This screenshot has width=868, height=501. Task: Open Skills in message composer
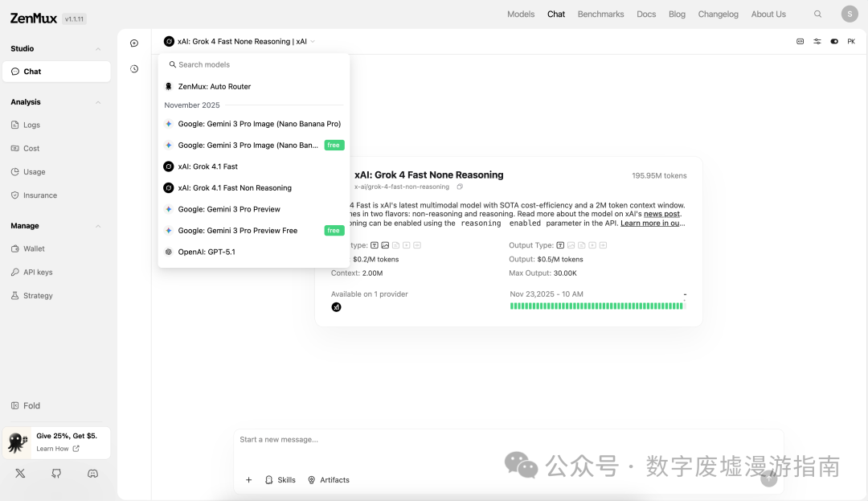tap(280, 480)
